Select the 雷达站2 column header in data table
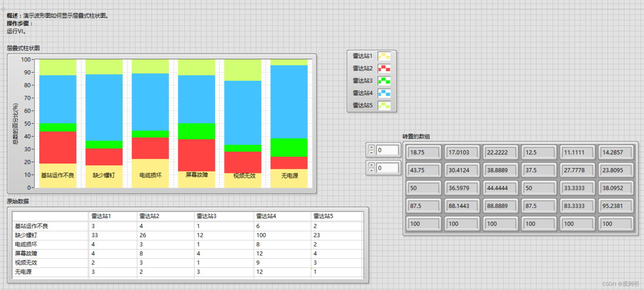 (166, 216)
